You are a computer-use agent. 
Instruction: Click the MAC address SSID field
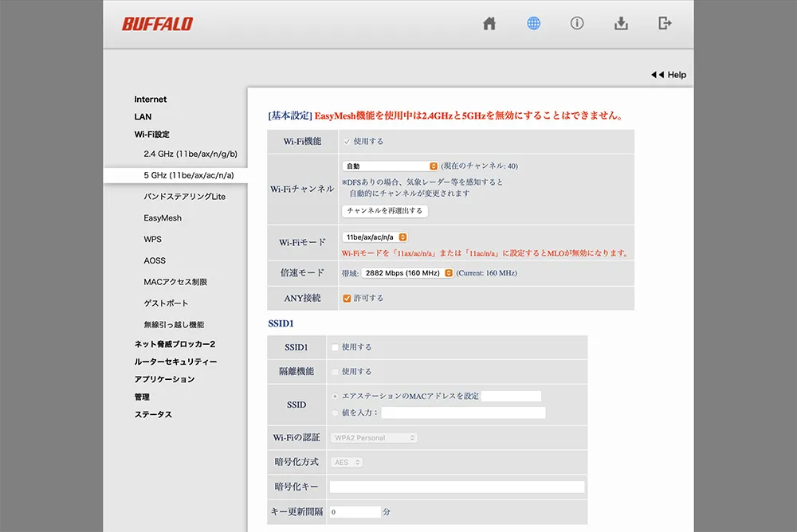coord(511,396)
